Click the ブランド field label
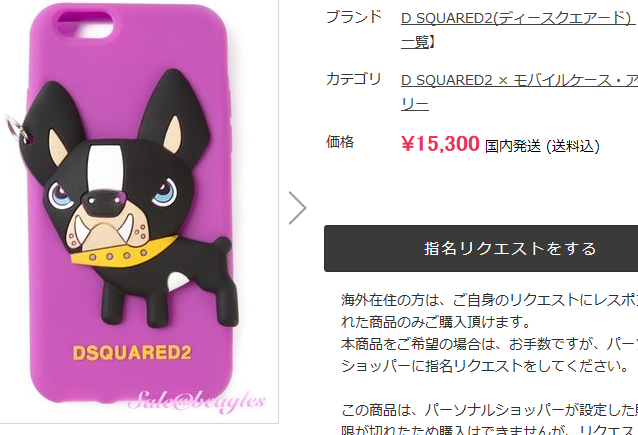 354,17
